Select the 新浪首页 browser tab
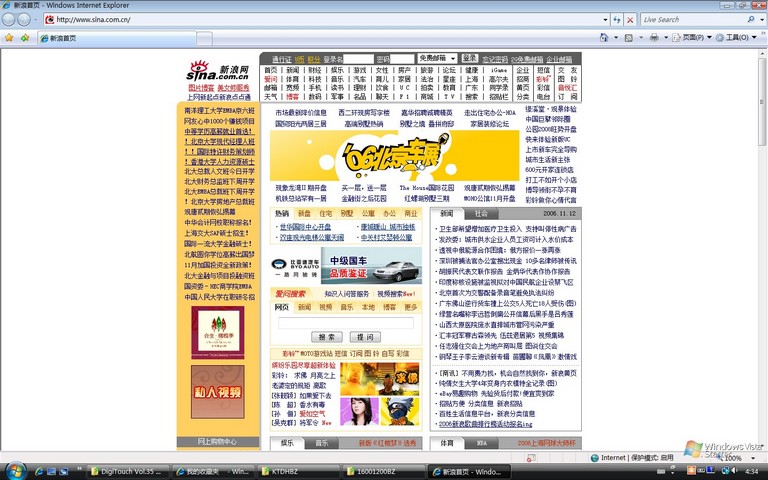The height and width of the screenshot is (480, 768). point(118,38)
